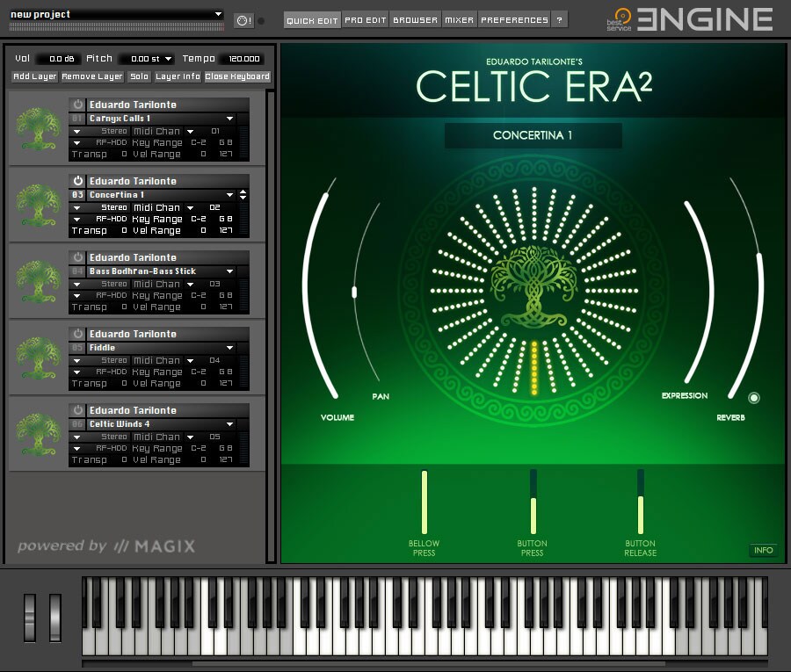Click the CONCERTINA 1 title in the instrument panel
Viewport: 791px width, 672px height.
533,135
